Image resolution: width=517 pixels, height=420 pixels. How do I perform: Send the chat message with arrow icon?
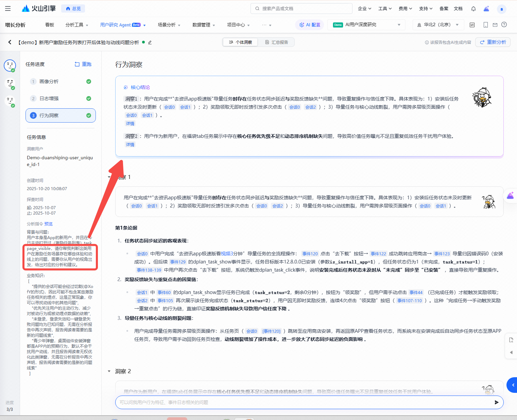tap(497, 402)
